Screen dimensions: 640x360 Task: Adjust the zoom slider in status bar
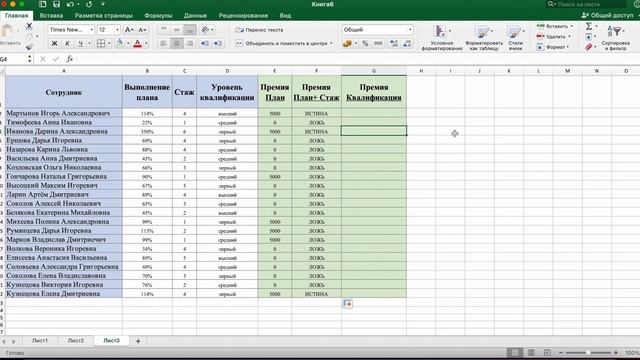(x=588, y=352)
